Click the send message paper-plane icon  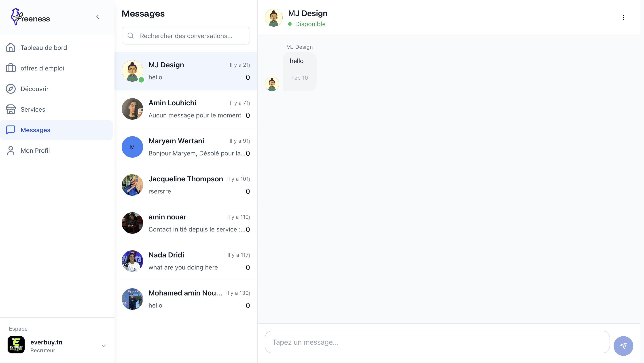click(x=623, y=346)
